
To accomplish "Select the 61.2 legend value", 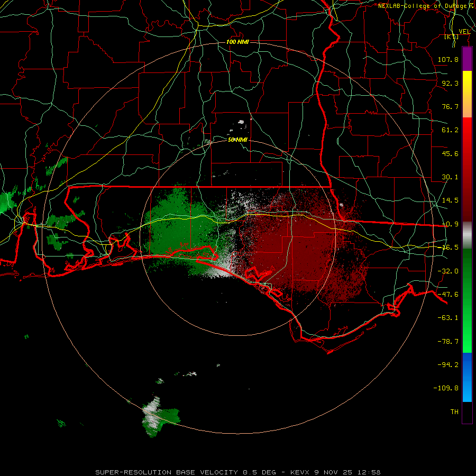I will (450, 130).
